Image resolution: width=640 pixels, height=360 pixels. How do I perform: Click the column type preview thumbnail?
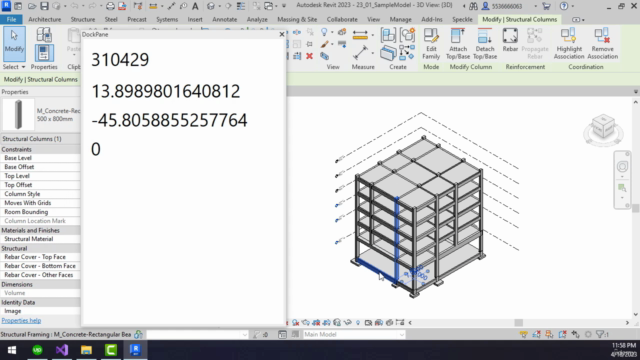coord(18,114)
